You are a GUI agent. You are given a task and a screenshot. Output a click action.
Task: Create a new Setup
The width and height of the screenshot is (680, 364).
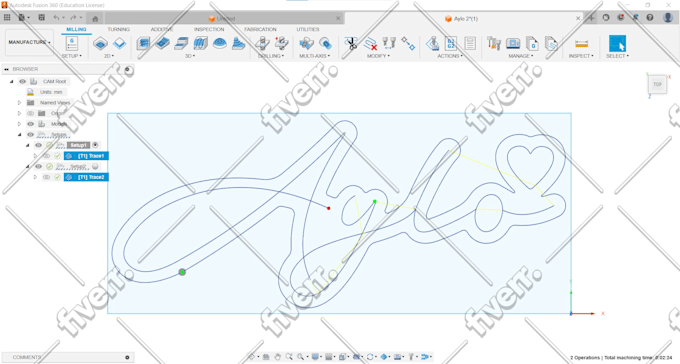point(72,43)
